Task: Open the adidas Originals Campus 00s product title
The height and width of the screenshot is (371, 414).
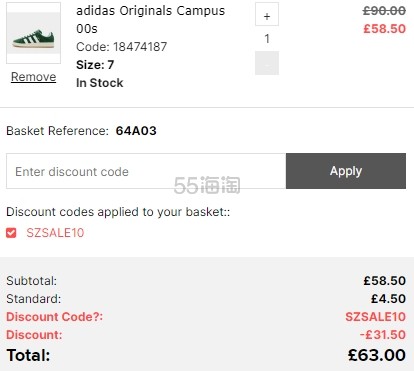Action: 151,20
